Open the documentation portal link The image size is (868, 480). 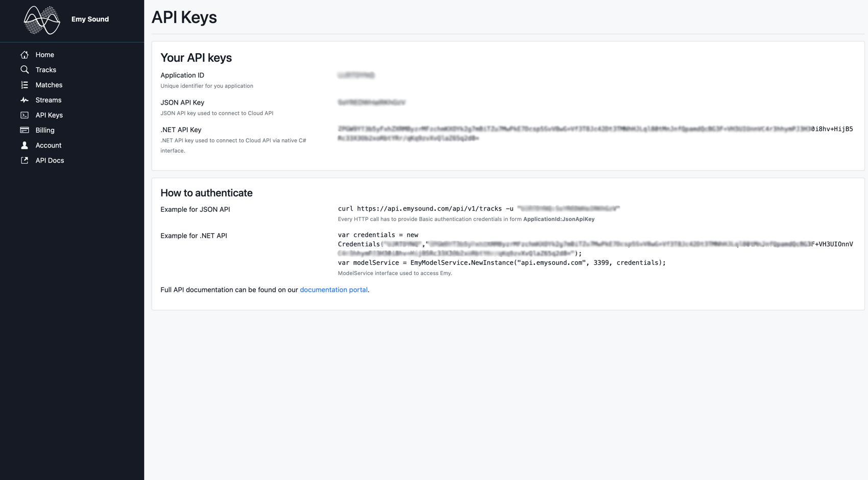[333, 290]
